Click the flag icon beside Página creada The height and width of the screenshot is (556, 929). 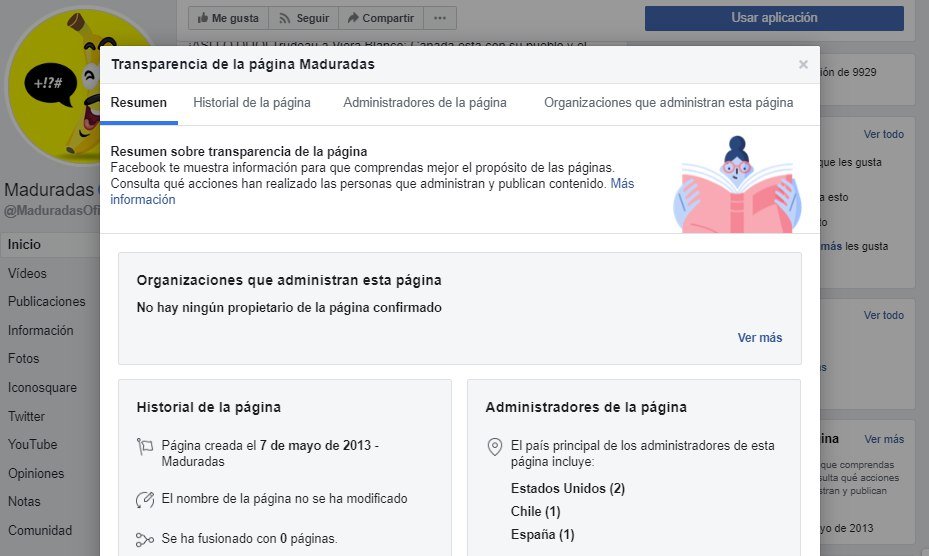tap(145, 446)
